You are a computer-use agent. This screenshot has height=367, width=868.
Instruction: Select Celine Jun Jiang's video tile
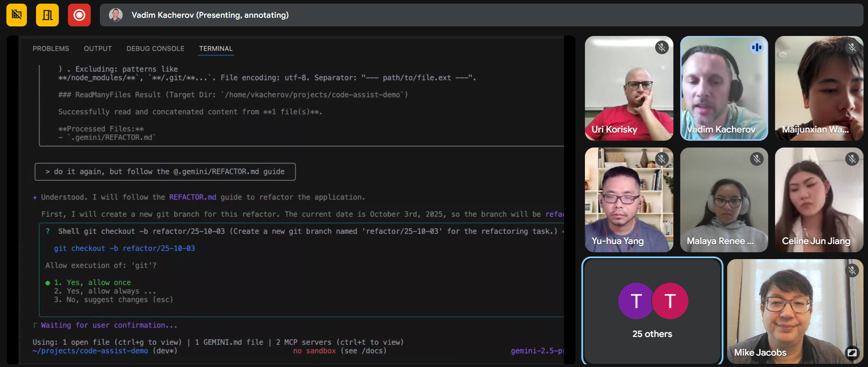[x=819, y=200]
